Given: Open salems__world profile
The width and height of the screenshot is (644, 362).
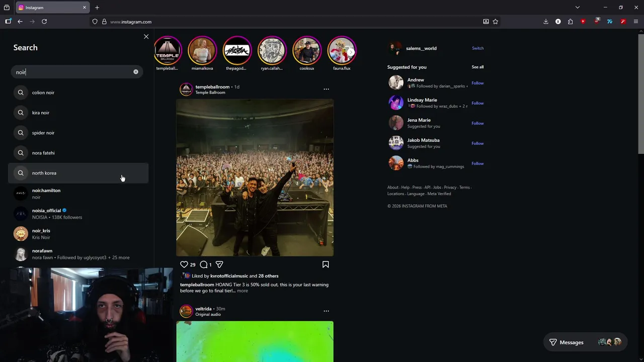Looking at the screenshot, I should [x=421, y=48].
